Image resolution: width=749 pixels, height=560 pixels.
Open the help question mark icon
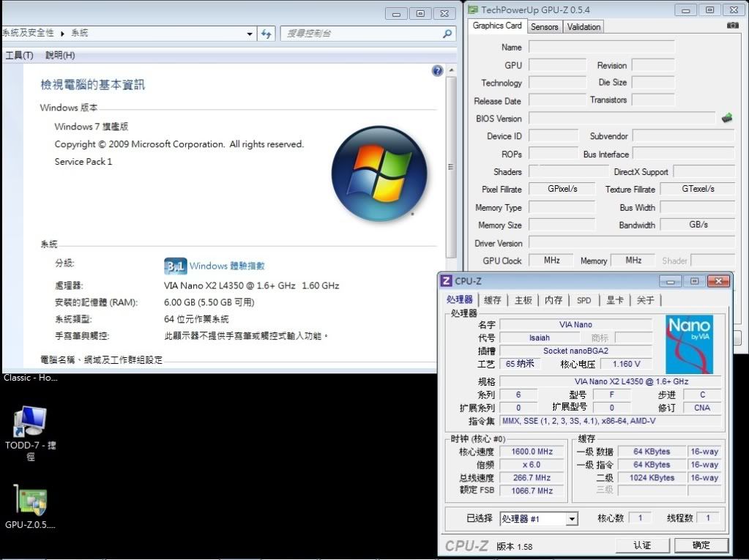[437, 71]
